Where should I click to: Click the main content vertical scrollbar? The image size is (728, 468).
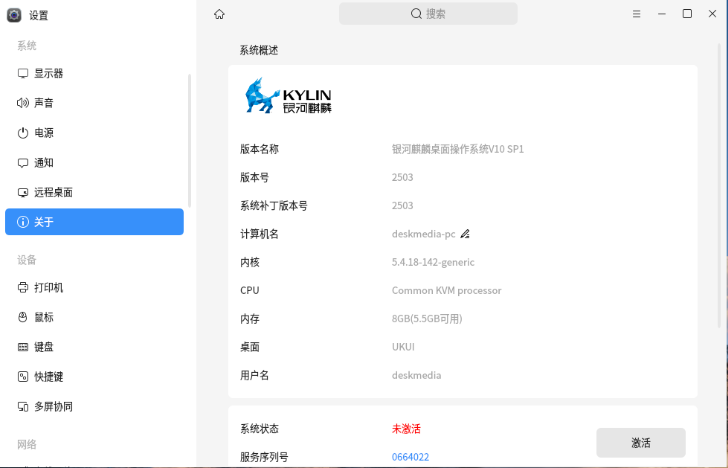720,186
